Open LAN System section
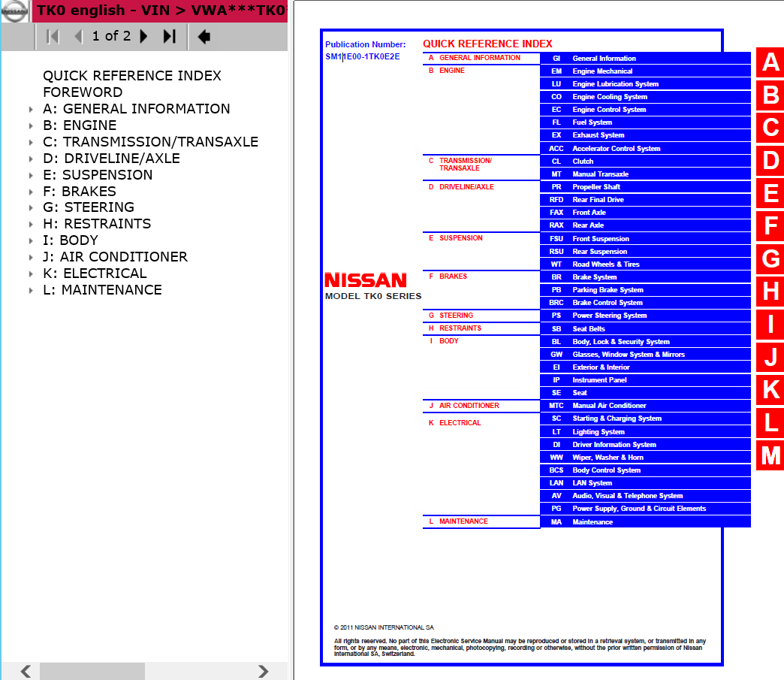 point(646,483)
